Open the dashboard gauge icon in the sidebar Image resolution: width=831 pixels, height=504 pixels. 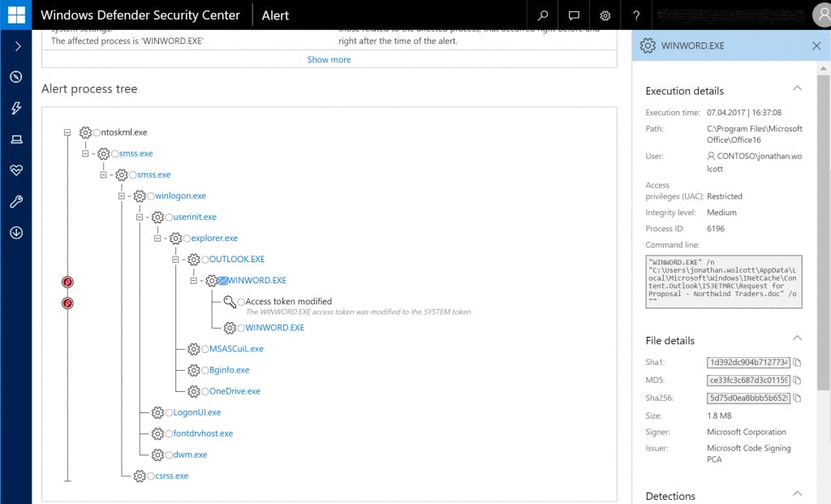(x=15, y=77)
